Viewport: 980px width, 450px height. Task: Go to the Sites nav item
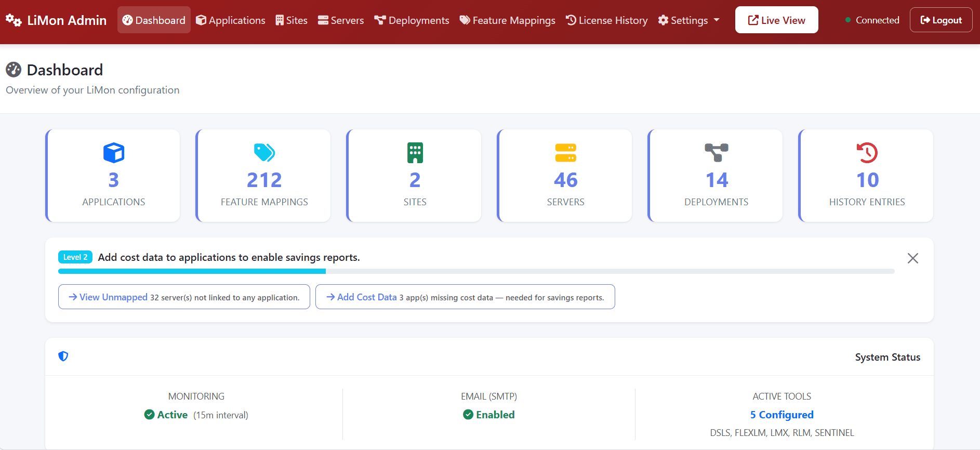tap(292, 20)
